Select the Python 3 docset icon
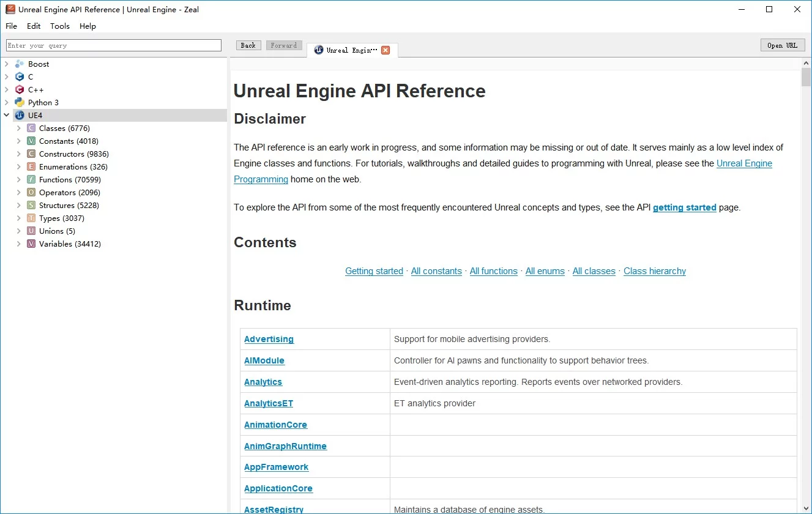The image size is (812, 514). click(x=19, y=102)
